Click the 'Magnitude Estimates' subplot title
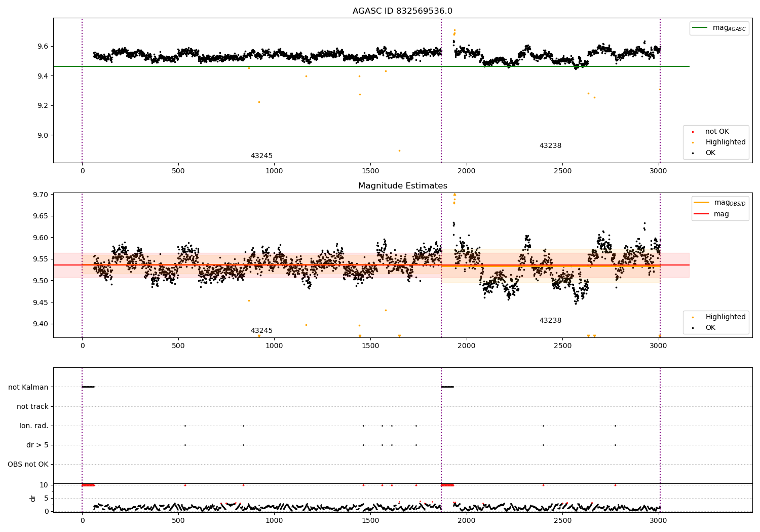This screenshot has height=532, width=760. point(403,186)
